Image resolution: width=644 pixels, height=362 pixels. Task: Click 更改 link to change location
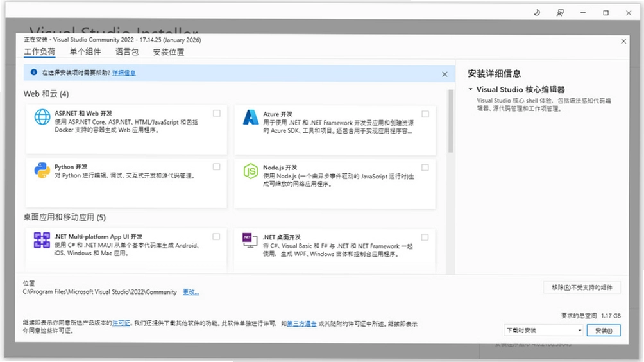pos(191,292)
